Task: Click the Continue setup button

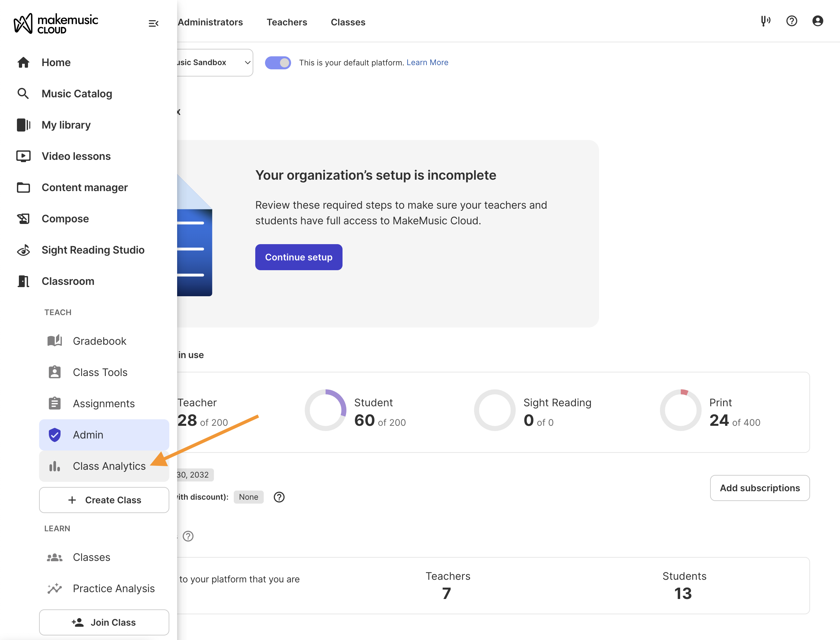Action: (x=299, y=257)
